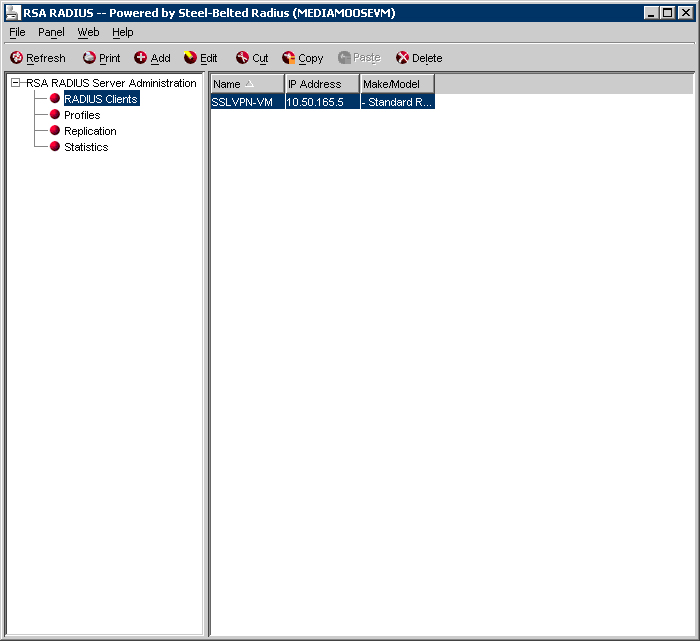
Task: Select the SSLVPN-VM name cell
Action: (x=247, y=102)
